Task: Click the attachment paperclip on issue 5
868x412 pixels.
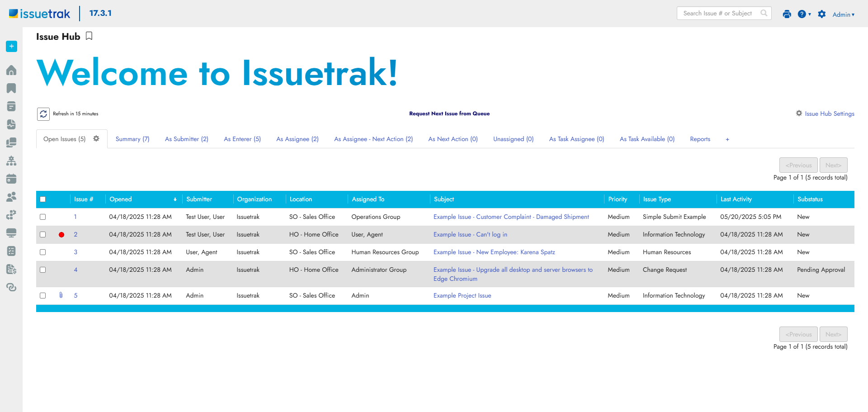Action: (61, 295)
